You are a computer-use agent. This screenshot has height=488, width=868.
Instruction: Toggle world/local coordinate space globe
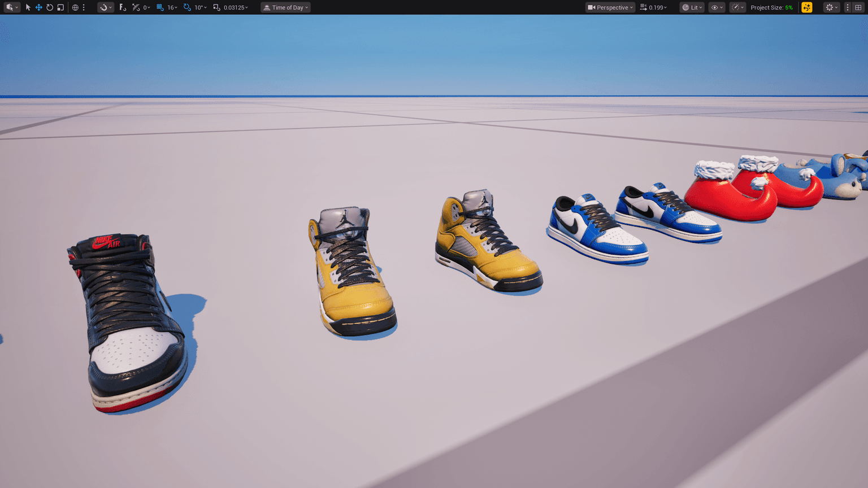click(x=75, y=7)
